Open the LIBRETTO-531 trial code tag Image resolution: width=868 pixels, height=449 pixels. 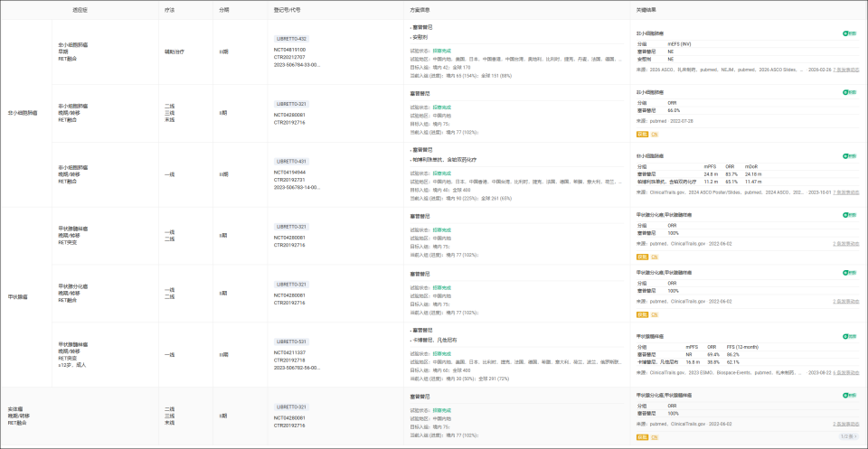coord(291,341)
